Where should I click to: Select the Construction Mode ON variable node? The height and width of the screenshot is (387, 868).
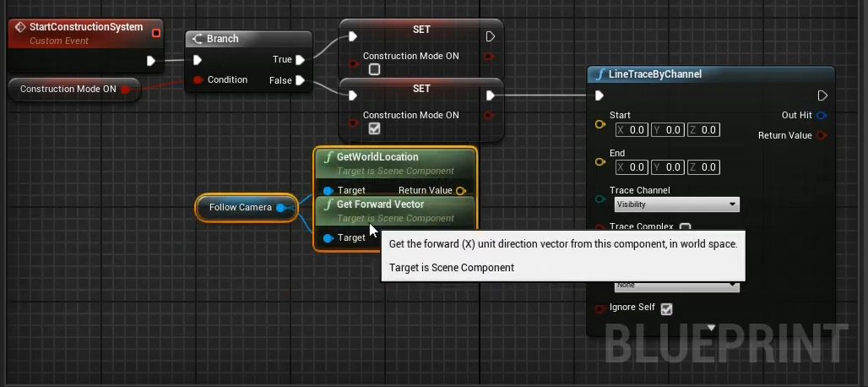coord(68,90)
